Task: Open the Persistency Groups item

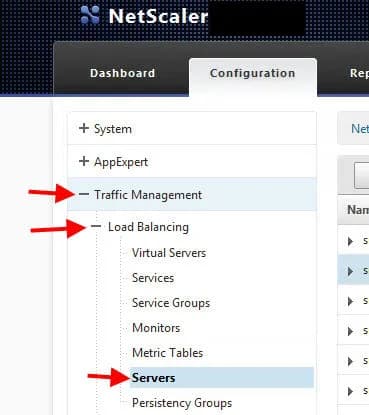Action: click(182, 403)
